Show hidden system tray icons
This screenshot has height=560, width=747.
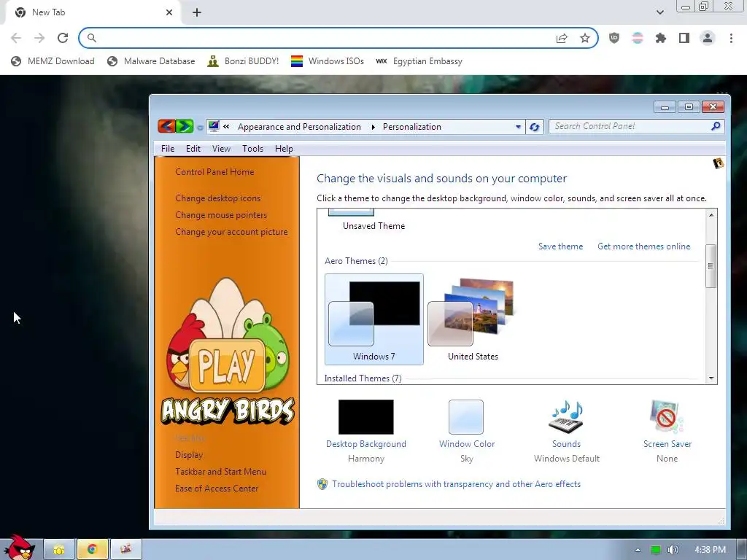pos(638,550)
